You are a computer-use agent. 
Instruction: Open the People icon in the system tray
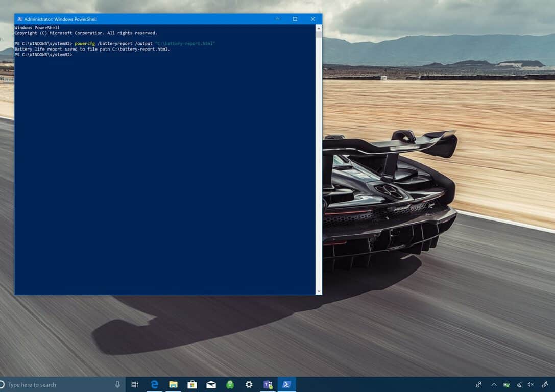pyautogui.click(x=478, y=384)
